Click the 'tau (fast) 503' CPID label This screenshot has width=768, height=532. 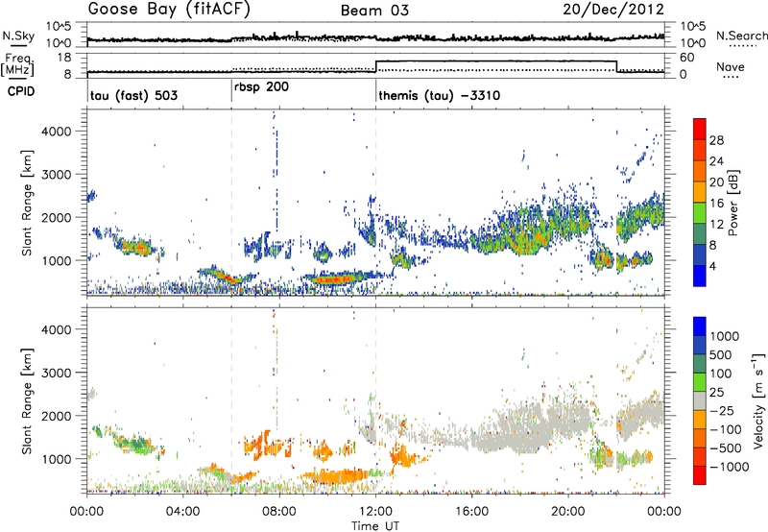(x=133, y=95)
